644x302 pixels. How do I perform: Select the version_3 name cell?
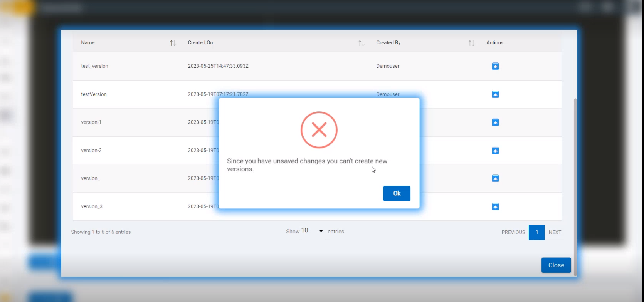click(x=92, y=206)
